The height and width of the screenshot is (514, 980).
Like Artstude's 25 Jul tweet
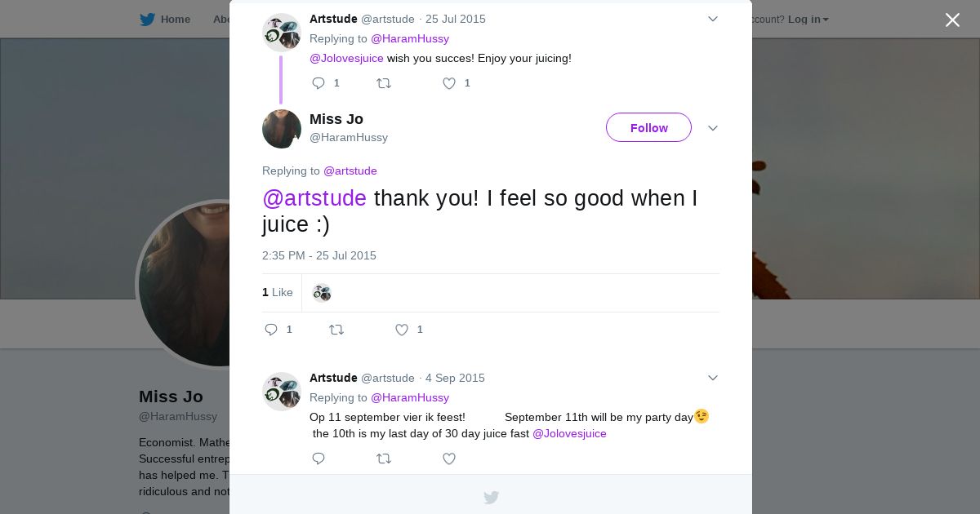449,83
